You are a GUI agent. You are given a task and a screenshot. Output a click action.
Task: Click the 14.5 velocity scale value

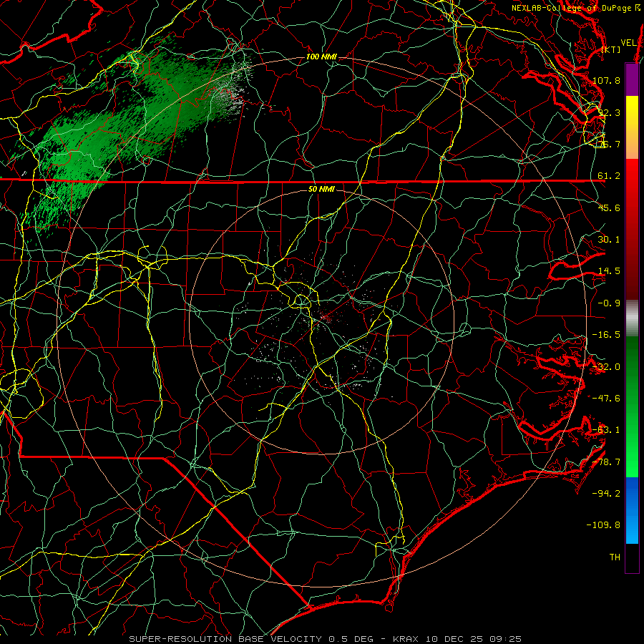click(x=609, y=271)
